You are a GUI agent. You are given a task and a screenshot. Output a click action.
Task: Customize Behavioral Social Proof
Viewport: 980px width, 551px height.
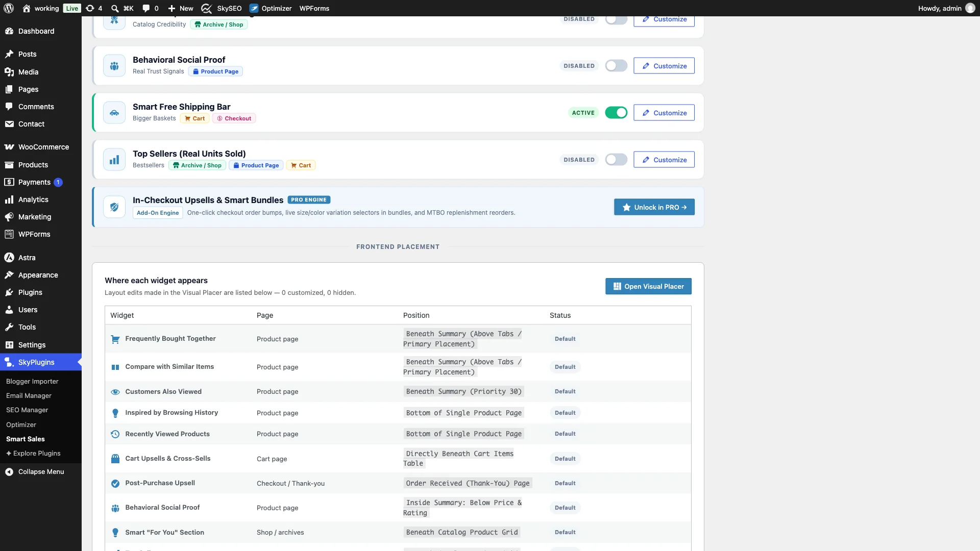(x=664, y=66)
